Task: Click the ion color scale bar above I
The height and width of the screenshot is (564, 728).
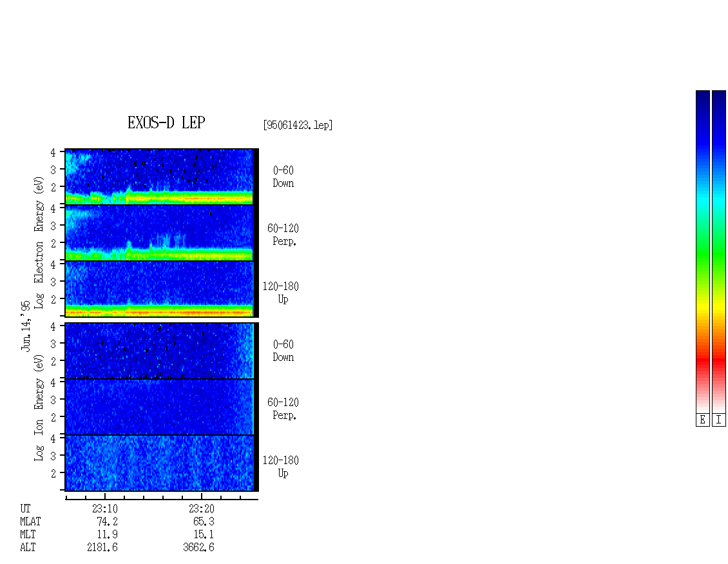Action: 719,251
